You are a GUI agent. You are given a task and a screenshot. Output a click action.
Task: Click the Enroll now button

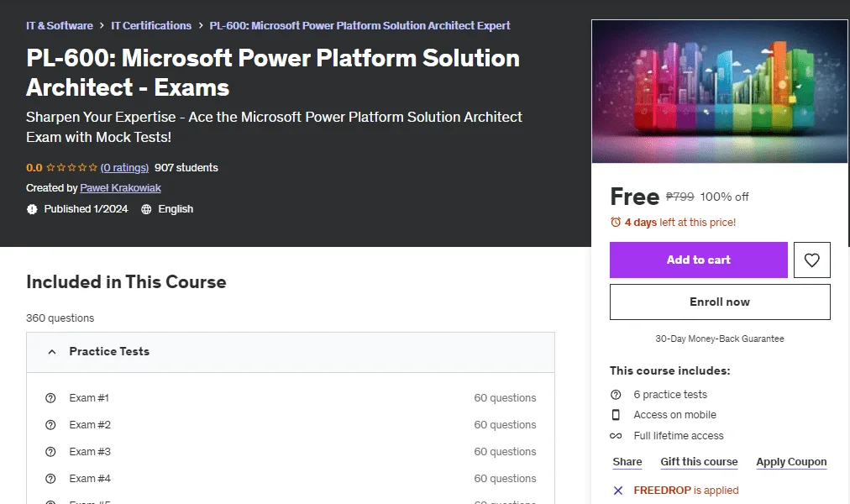(720, 302)
